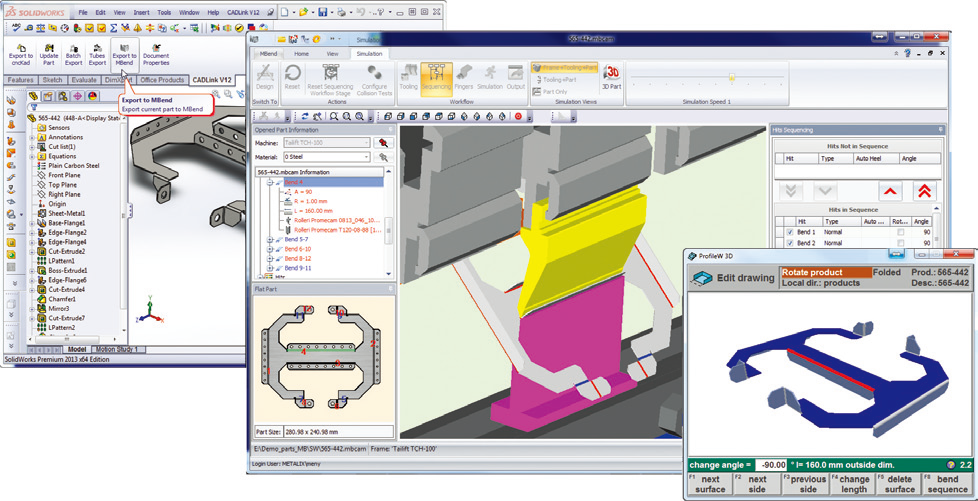Click Export to cncKad in SolidWorks
Image resolution: width=978 pixels, height=501 pixels.
[21, 55]
